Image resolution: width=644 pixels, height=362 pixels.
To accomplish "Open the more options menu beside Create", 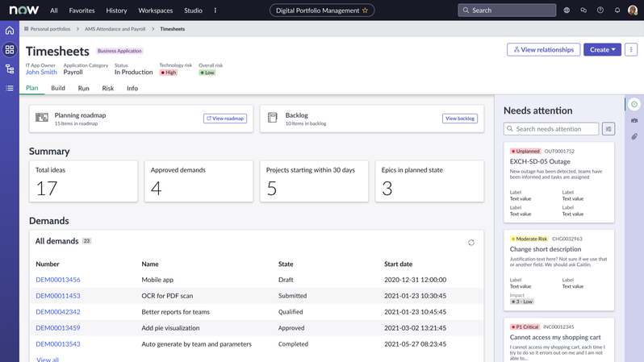I will (631, 50).
